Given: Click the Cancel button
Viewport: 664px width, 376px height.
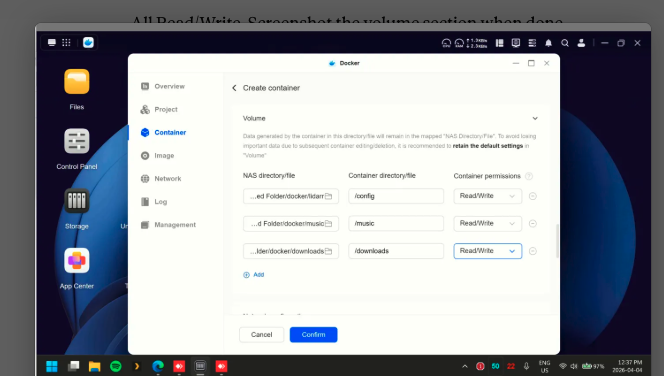Looking at the screenshot, I should [261, 335].
